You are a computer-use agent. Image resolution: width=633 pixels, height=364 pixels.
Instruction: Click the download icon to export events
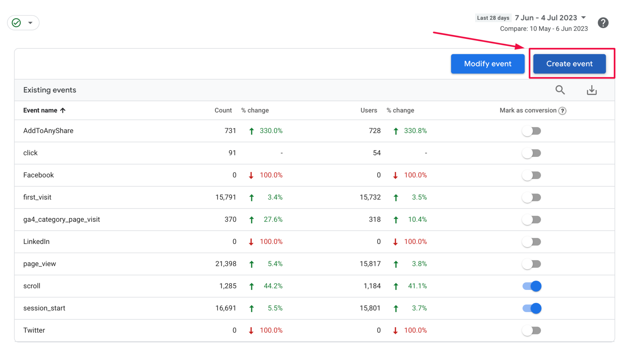pos(592,90)
